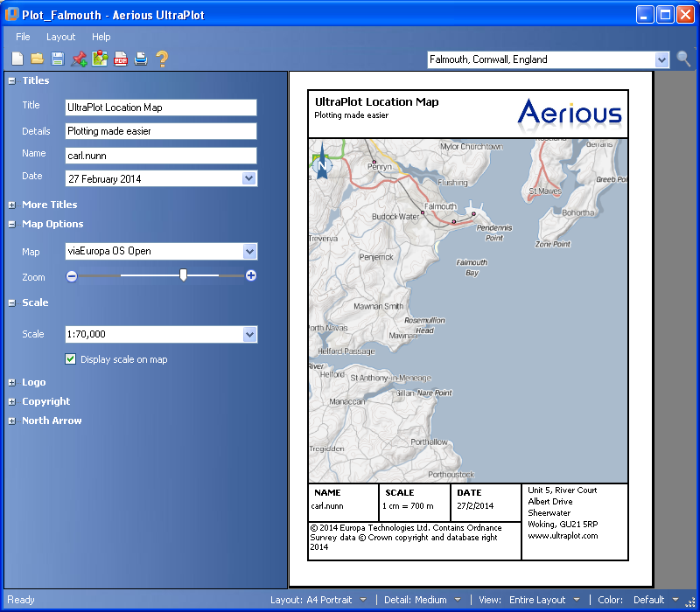700x612 pixels.
Task: Open an existing plot file via folder icon
Action: [37, 59]
